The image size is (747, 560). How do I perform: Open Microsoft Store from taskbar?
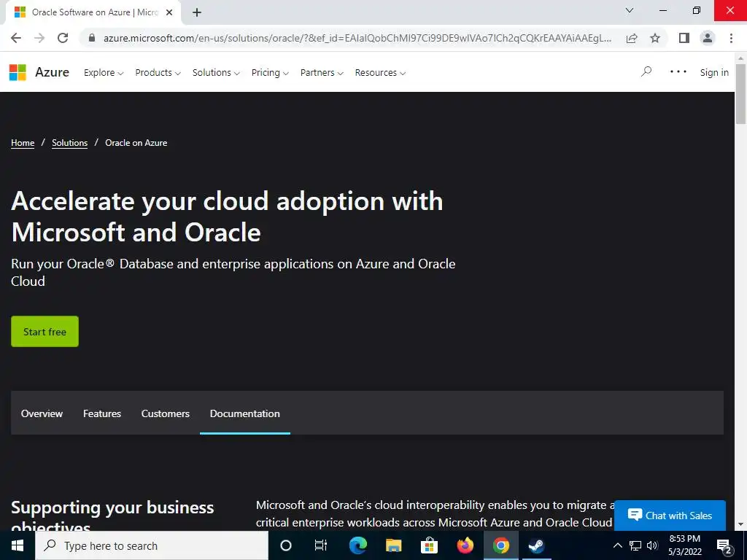[429, 545]
